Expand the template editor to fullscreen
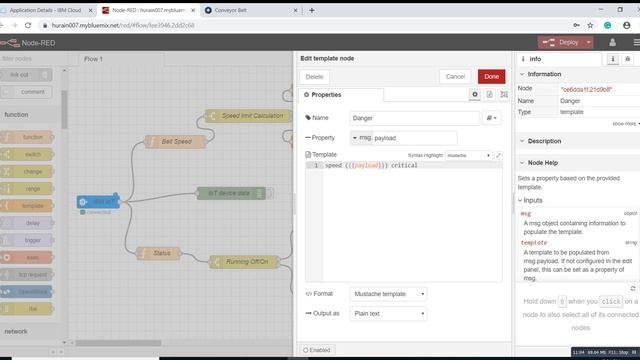 pos(498,156)
